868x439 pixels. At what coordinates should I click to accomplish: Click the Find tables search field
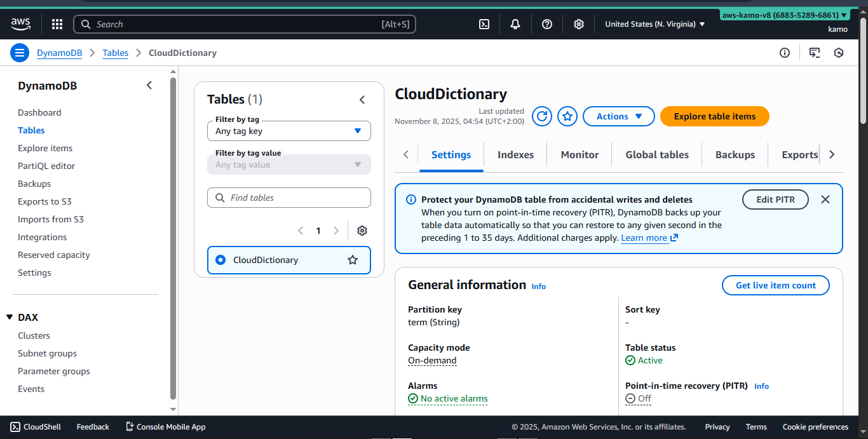[x=289, y=198]
